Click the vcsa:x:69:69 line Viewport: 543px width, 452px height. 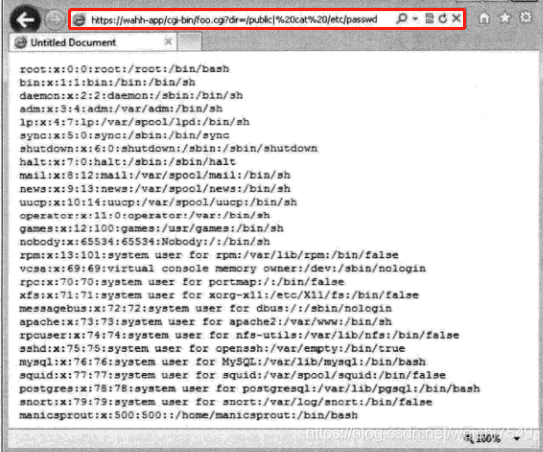[222, 268]
